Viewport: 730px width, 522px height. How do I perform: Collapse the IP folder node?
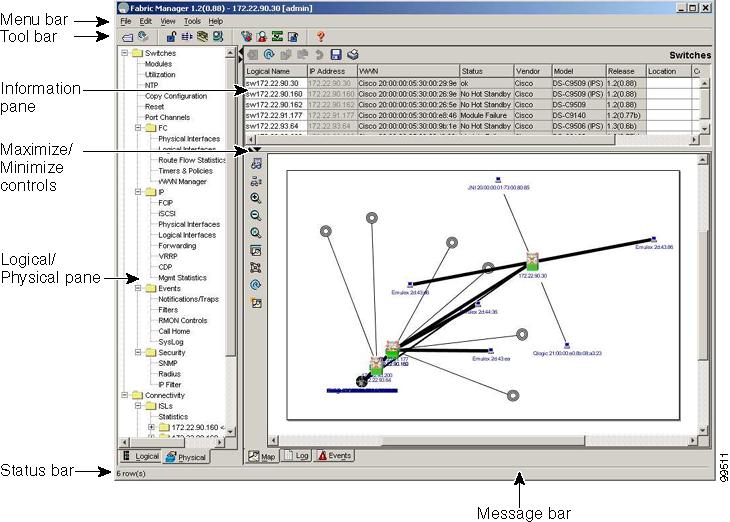138,192
